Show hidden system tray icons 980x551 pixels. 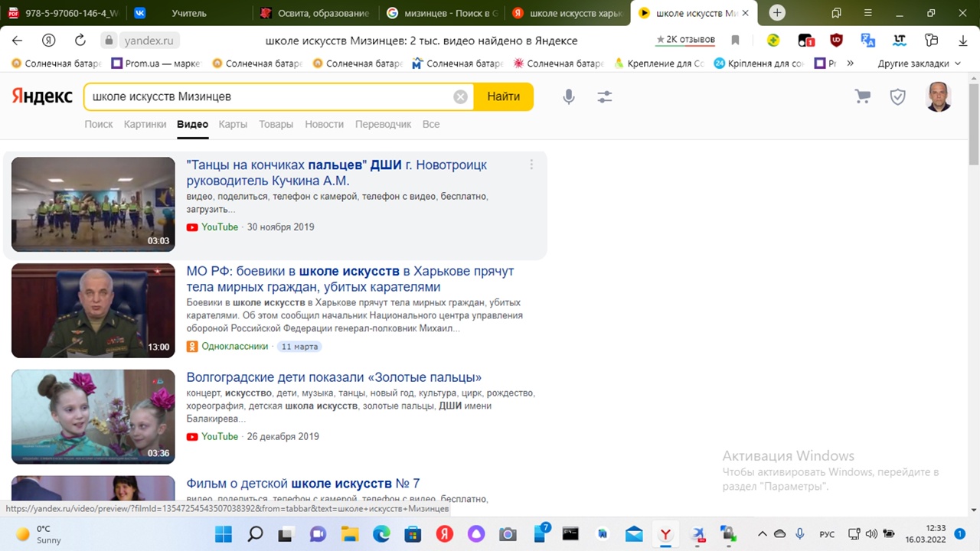pyautogui.click(x=762, y=533)
